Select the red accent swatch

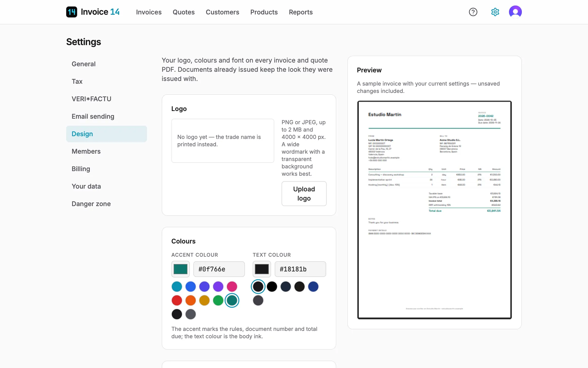[x=177, y=301]
